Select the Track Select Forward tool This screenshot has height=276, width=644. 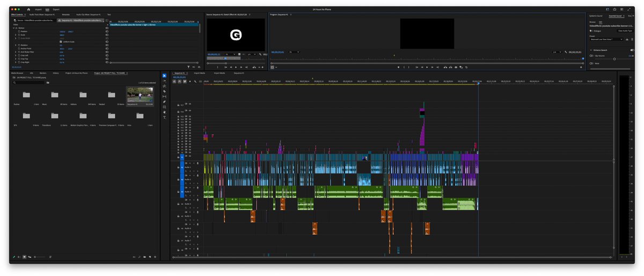point(164,81)
